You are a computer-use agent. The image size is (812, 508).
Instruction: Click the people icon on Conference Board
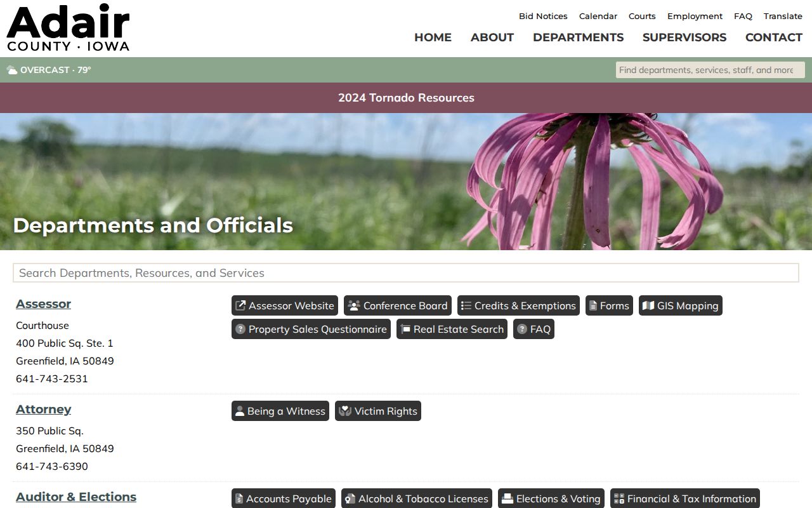point(354,305)
